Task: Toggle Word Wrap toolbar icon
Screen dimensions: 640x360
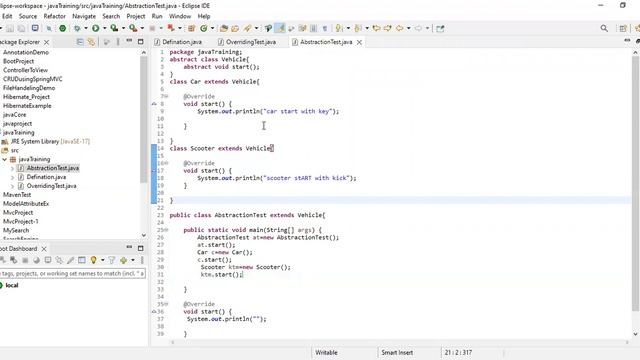Action: 302,28
